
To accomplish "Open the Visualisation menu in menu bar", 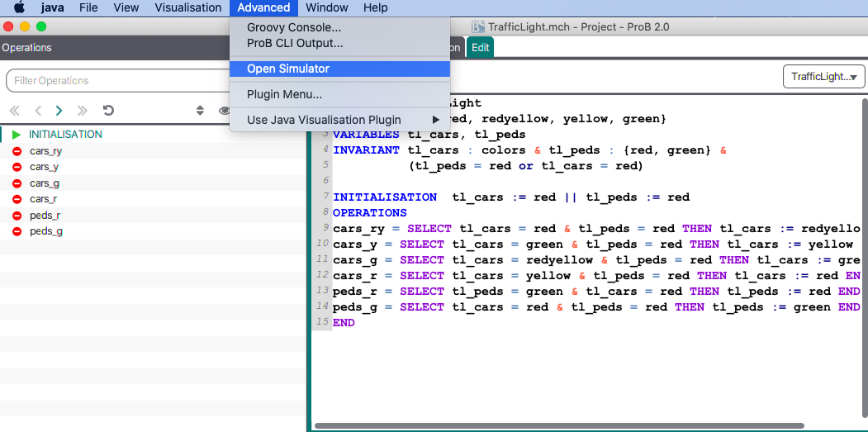I will 188,7.
